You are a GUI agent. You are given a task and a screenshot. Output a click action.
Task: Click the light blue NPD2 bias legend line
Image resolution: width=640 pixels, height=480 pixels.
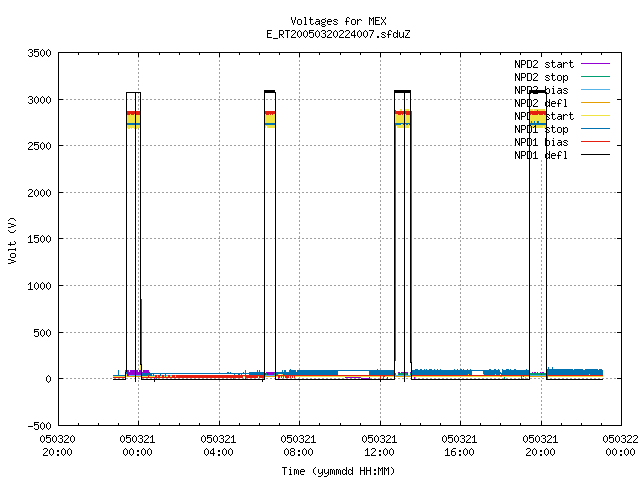coord(595,89)
